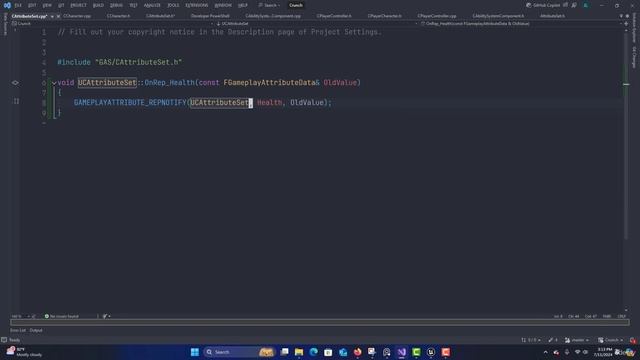This screenshot has height=360, width=640.
Task: Click the header/source glyph on line 6
Action: click(15, 83)
